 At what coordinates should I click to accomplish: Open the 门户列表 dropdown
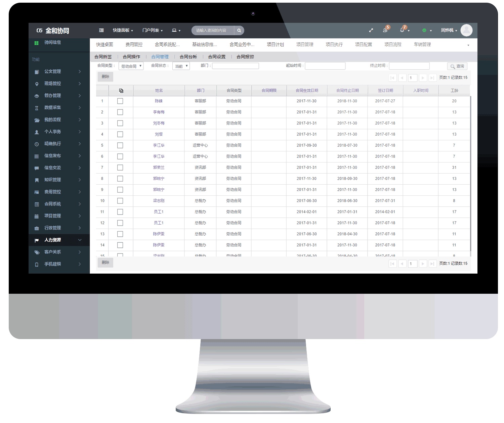153,30
